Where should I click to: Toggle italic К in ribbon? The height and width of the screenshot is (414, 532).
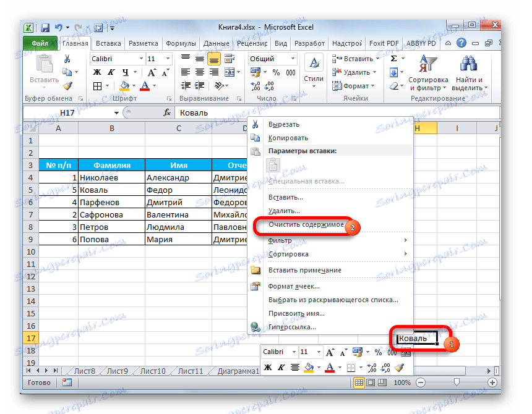111,72
